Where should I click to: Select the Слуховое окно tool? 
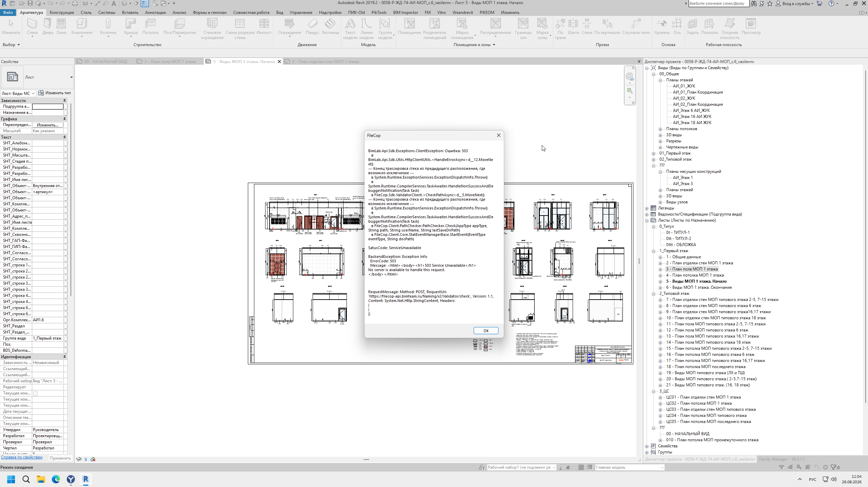[636, 27]
